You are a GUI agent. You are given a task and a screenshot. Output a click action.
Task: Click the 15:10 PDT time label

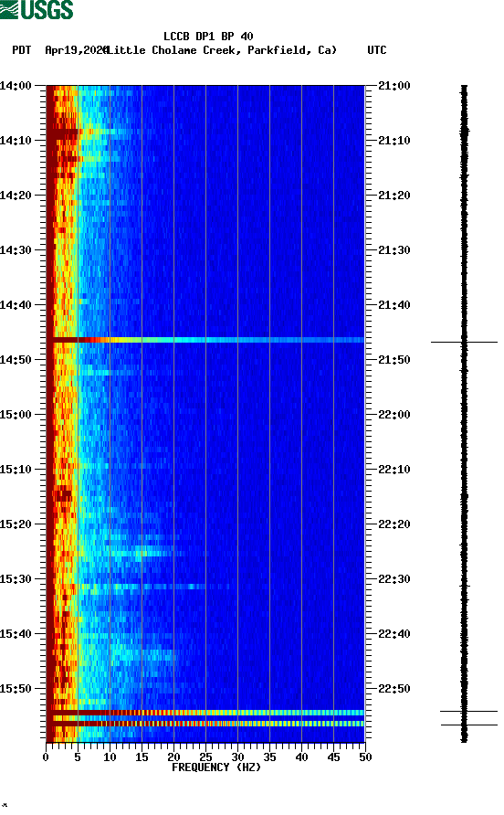pos(16,470)
